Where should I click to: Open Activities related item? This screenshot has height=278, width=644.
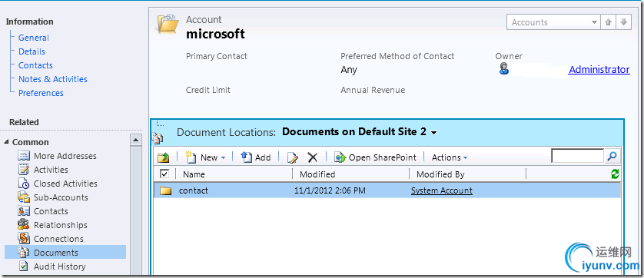tap(51, 170)
